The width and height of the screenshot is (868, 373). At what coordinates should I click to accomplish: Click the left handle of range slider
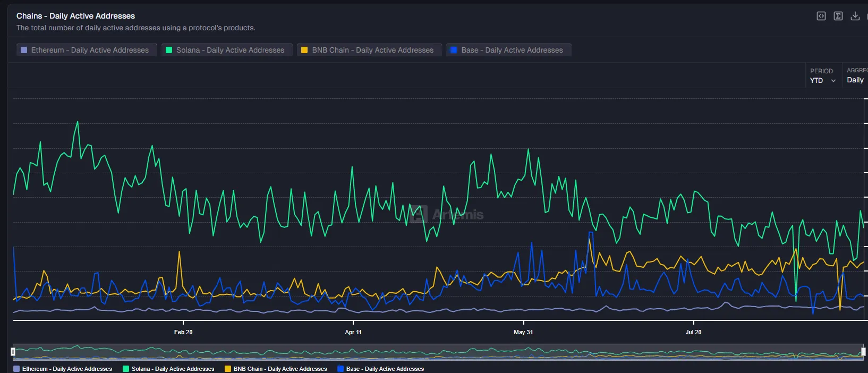point(13,352)
